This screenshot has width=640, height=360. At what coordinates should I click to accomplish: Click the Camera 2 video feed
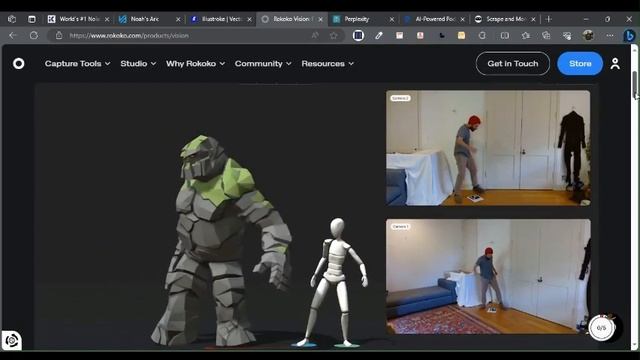coord(488,148)
